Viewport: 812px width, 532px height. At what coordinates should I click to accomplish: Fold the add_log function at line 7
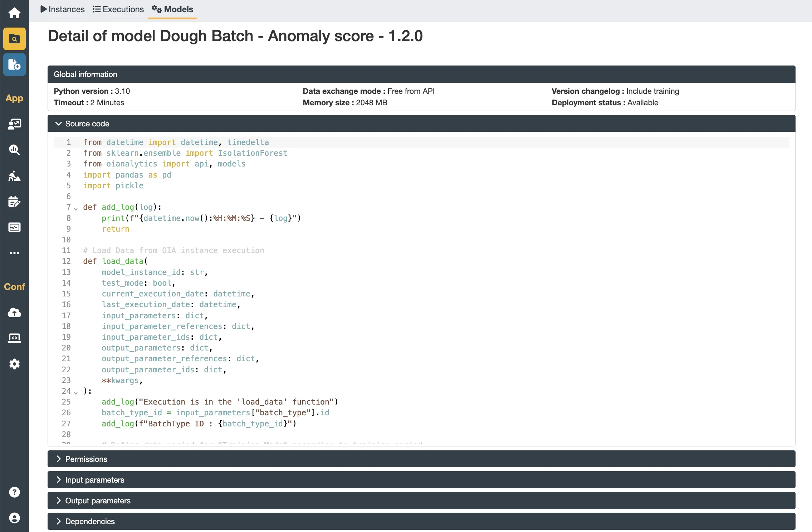76,208
